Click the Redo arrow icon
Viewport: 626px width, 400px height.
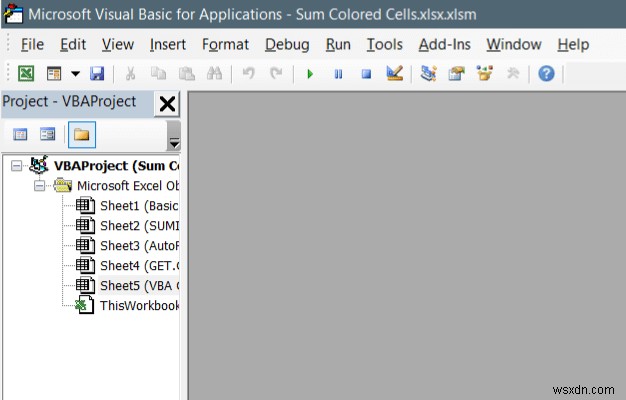276,73
